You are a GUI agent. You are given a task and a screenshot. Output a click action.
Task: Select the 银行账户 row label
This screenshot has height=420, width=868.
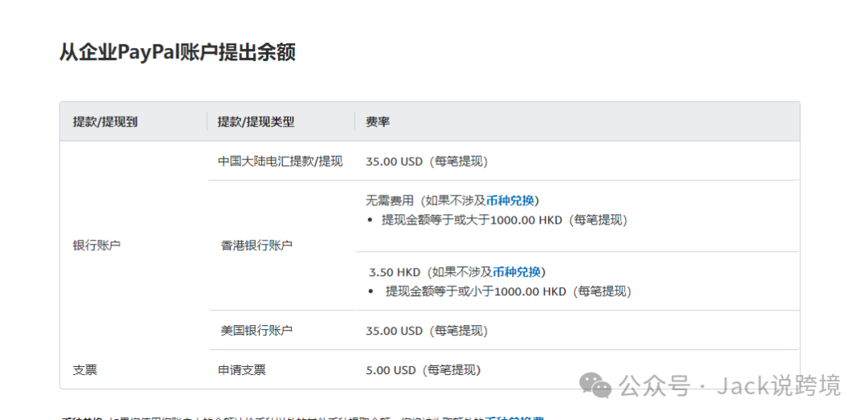tap(96, 245)
